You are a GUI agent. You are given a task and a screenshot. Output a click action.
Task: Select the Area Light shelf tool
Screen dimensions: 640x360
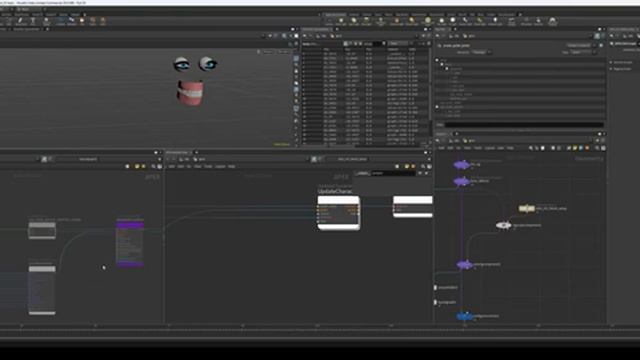coord(366,21)
